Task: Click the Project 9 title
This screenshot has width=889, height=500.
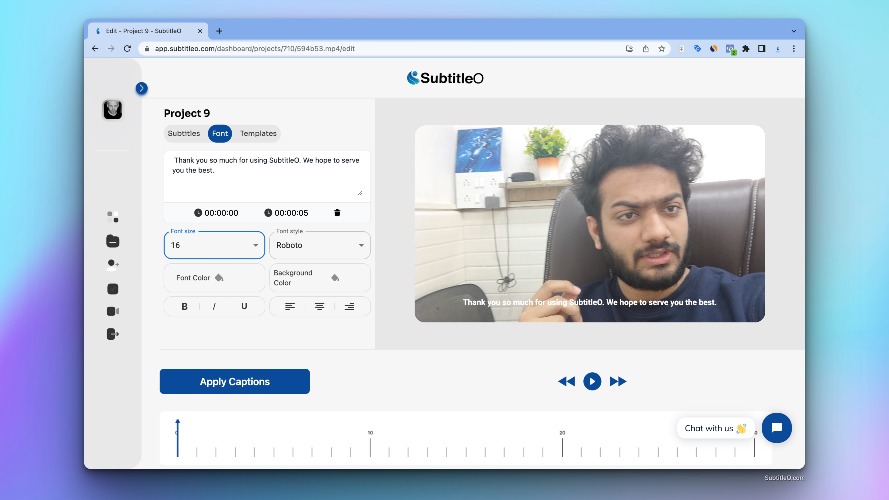Action: (x=187, y=113)
